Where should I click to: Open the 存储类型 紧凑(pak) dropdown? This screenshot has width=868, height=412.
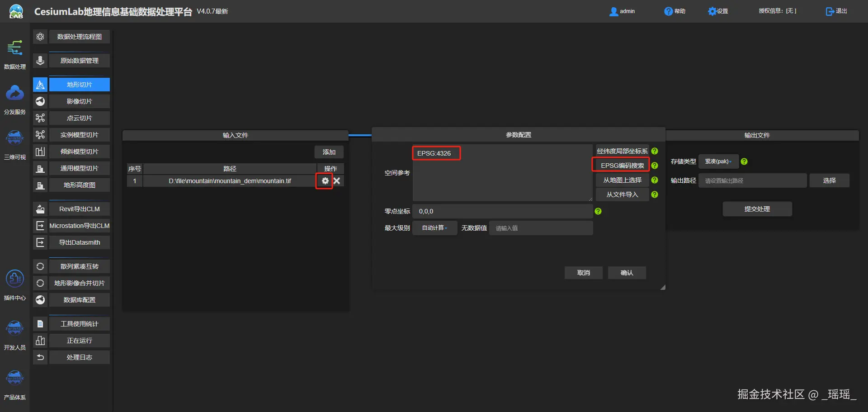[x=718, y=161]
